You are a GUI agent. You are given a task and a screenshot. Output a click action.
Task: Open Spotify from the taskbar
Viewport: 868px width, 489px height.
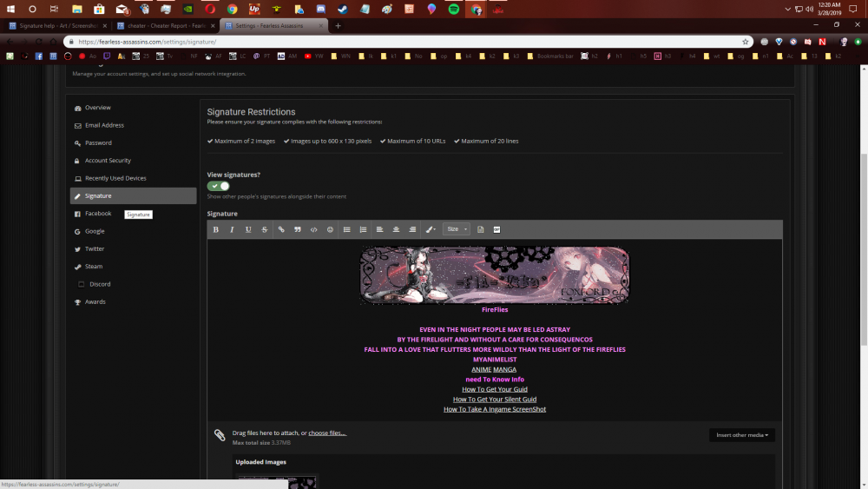click(x=453, y=9)
